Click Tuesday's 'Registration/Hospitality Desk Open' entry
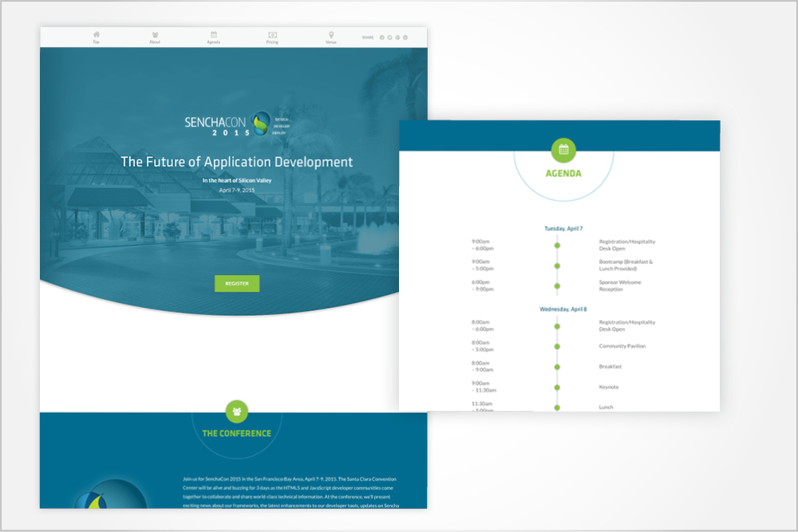Image resolution: width=798 pixels, height=532 pixels. point(627,245)
